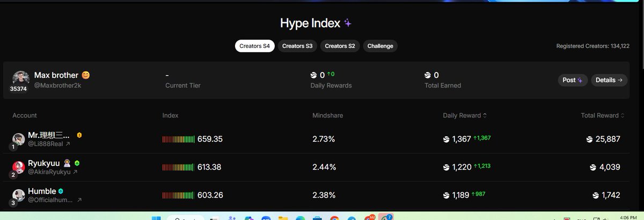Click the Index column header

click(171, 115)
